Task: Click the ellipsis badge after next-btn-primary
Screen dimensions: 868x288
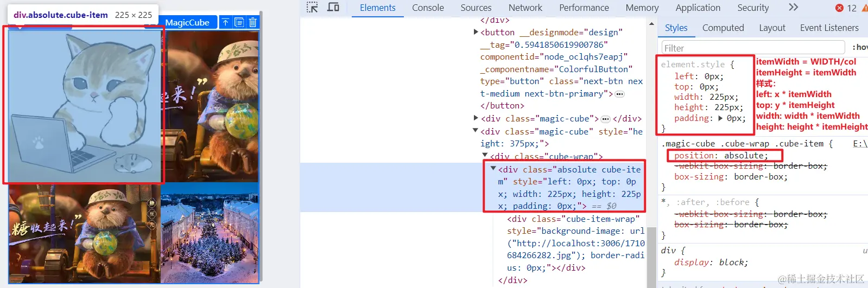Action: (619, 94)
